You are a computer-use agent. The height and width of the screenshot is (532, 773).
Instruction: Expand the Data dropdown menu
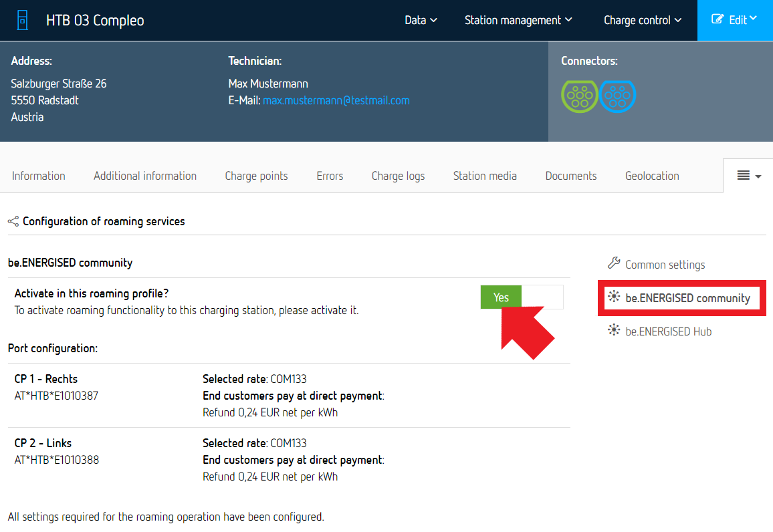point(421,20)
